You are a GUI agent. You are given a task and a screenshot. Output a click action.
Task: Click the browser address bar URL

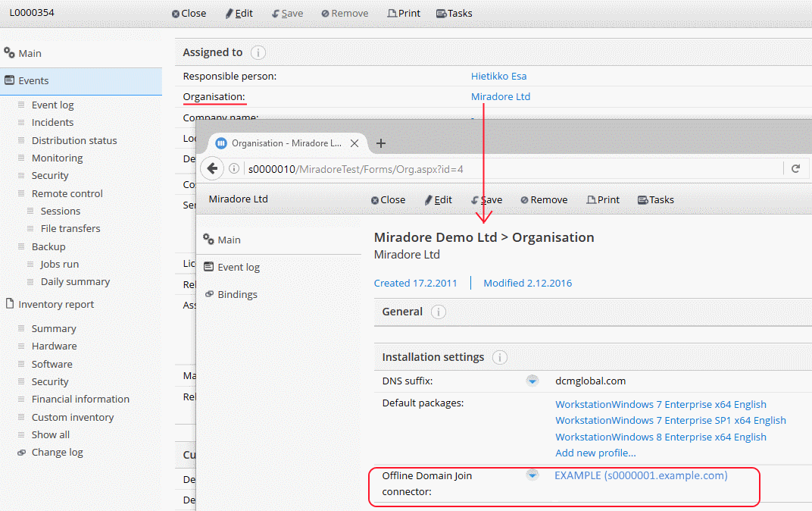[x=356, y=170]
